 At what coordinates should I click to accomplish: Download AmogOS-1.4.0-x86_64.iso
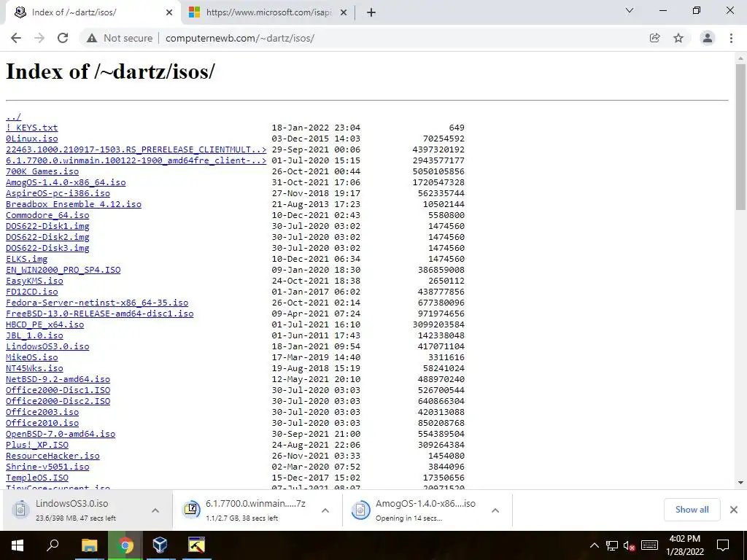(66, 182)
